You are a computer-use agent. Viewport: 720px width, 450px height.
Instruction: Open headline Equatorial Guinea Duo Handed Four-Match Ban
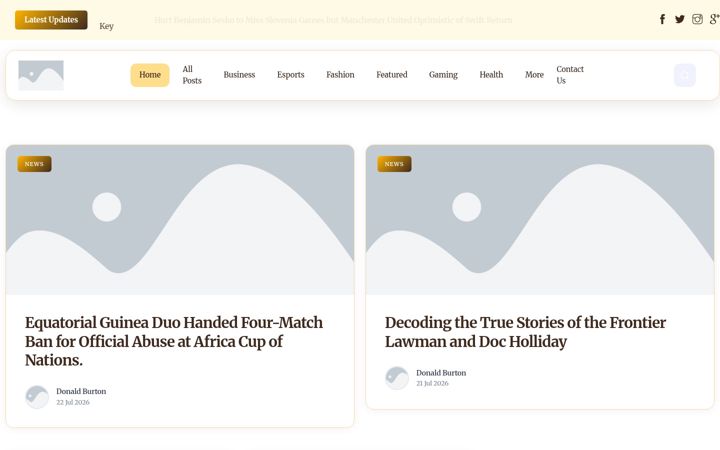[174, 341]
